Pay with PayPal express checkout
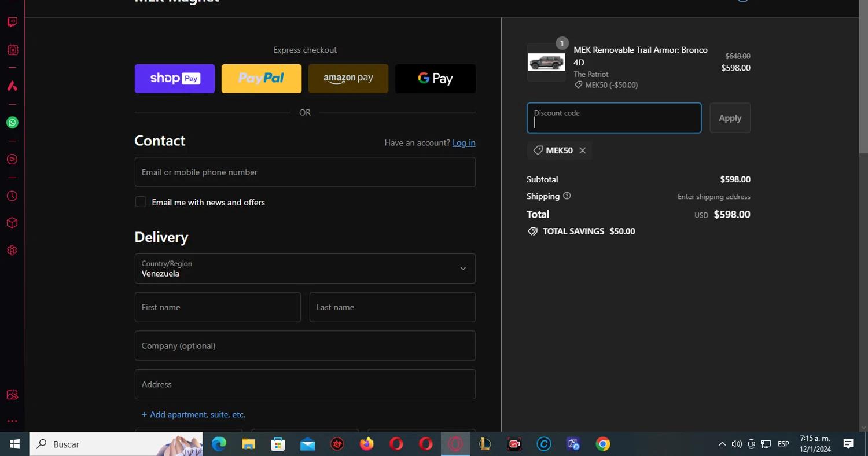 pos(262,79)
